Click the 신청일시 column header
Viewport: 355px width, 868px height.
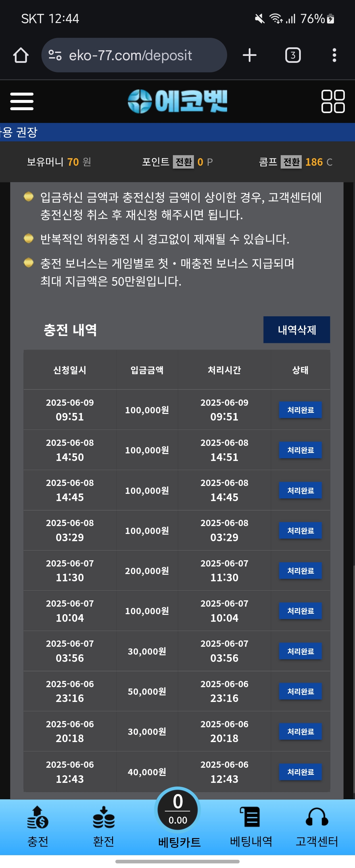tap(70, 370)
